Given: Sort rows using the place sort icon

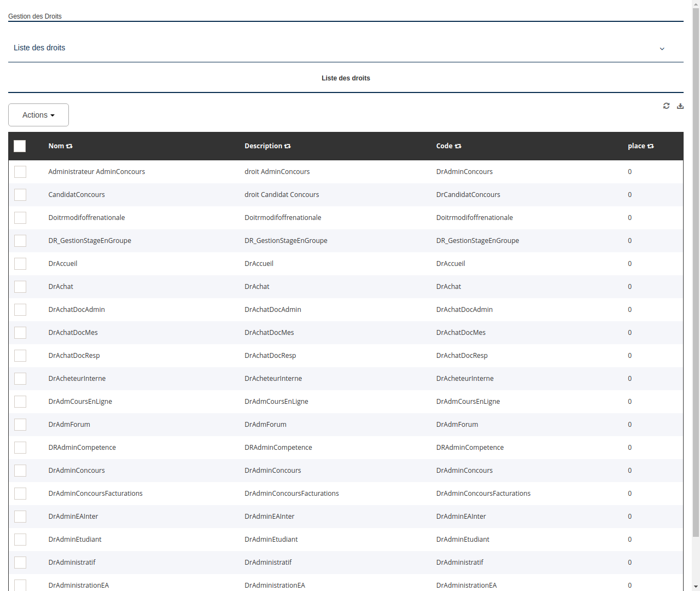Looking at the screenshot, I should (x=650, y=146).
